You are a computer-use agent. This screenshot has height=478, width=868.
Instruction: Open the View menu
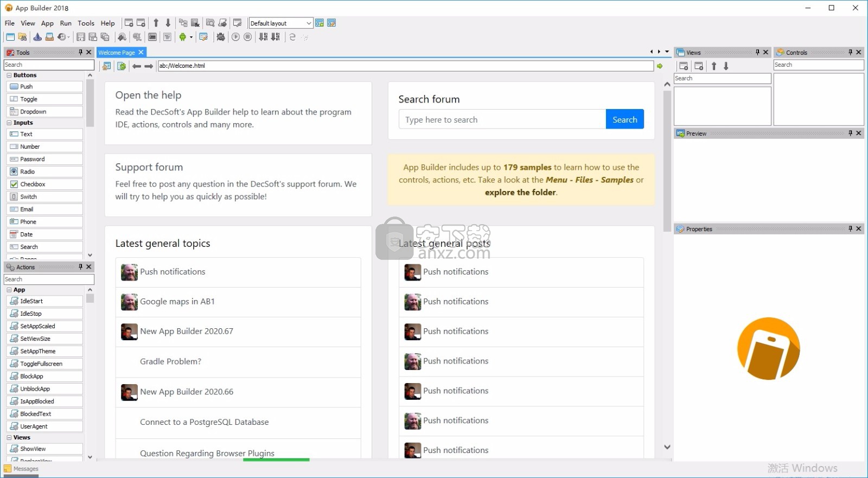pos(28,23)
